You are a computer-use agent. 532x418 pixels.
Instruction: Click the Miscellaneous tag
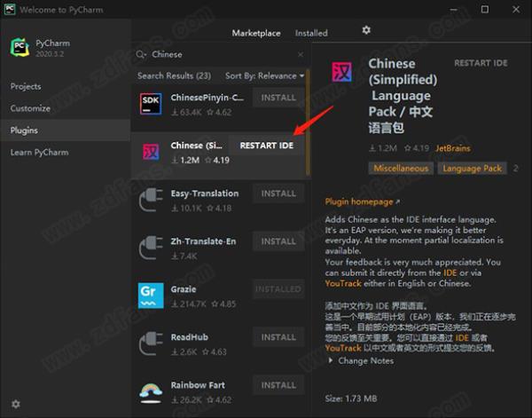[401, 169]
